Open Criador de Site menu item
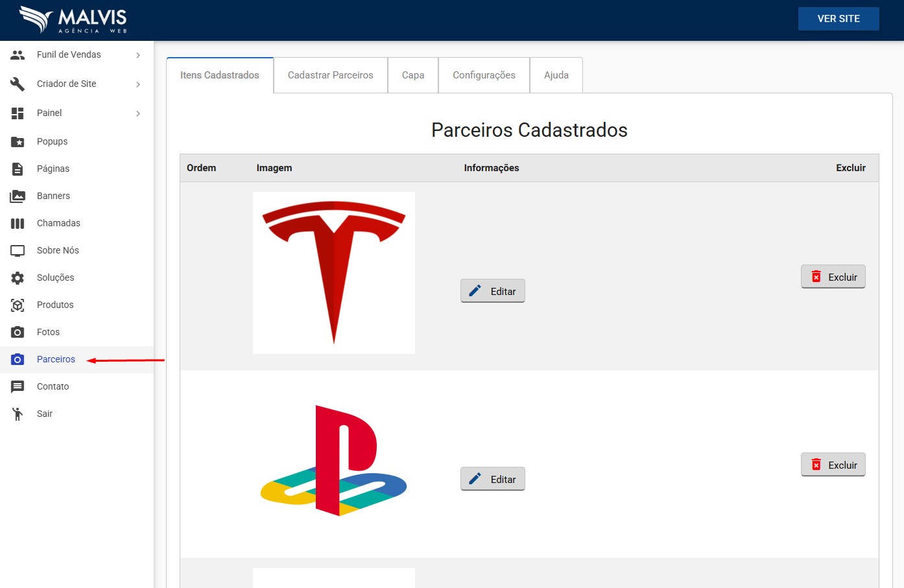Viewport: 904px width, 588px height. [x=77, y=84]
